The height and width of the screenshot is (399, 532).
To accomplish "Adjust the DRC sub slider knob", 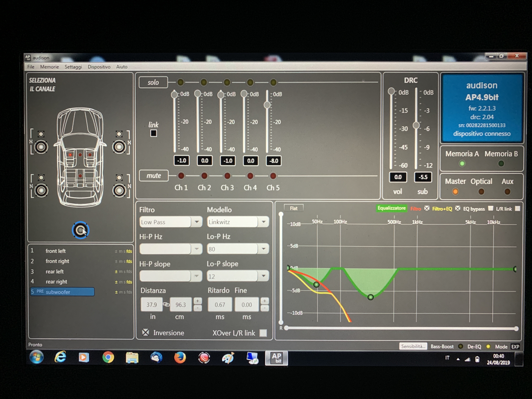I will click(416, 125).
